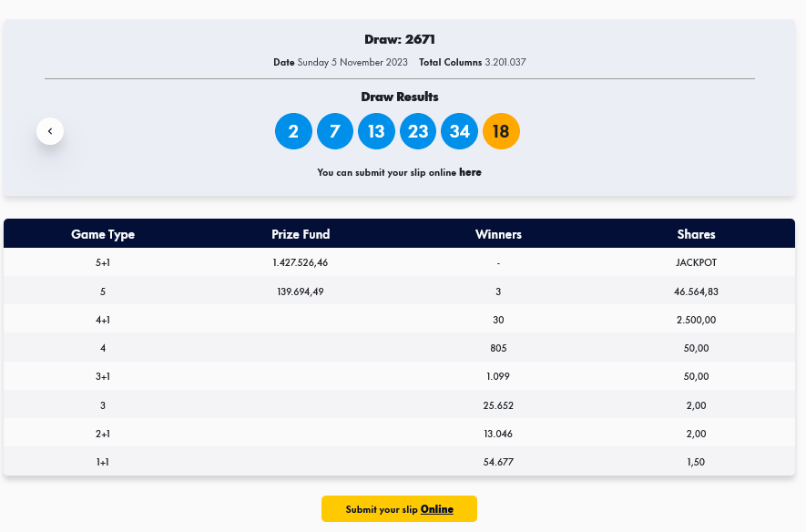Click the Shares column header

[x=696, y=234]
